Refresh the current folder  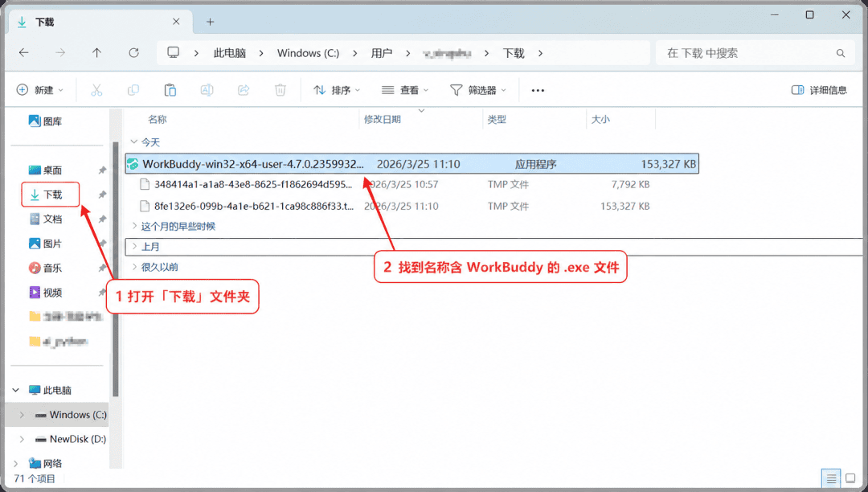pos(133,52)
